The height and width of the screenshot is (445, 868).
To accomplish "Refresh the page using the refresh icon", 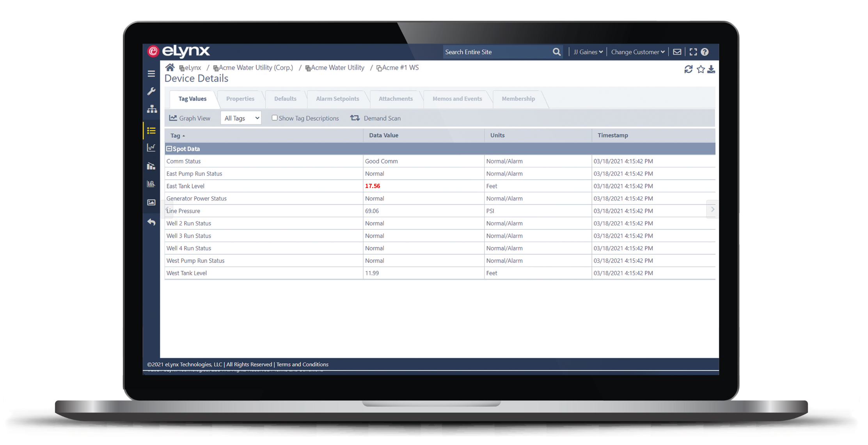I will click(688, 69).
